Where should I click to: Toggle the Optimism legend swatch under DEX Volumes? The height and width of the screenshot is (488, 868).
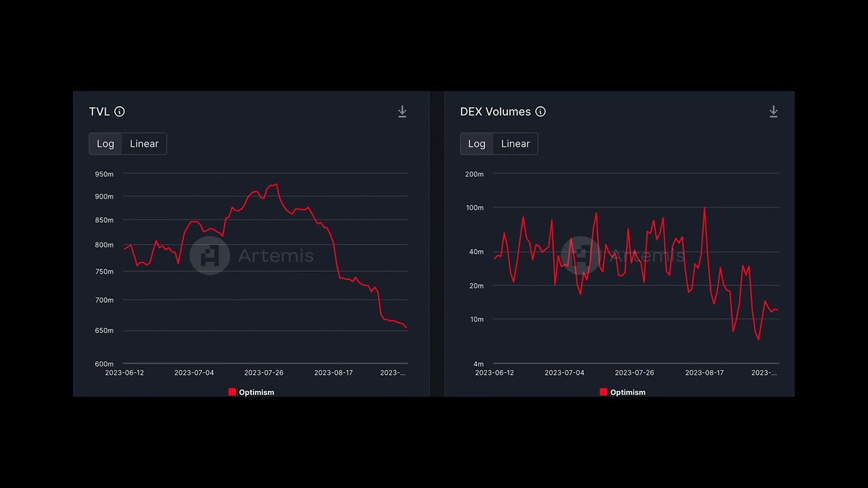(x=604, y=392)
